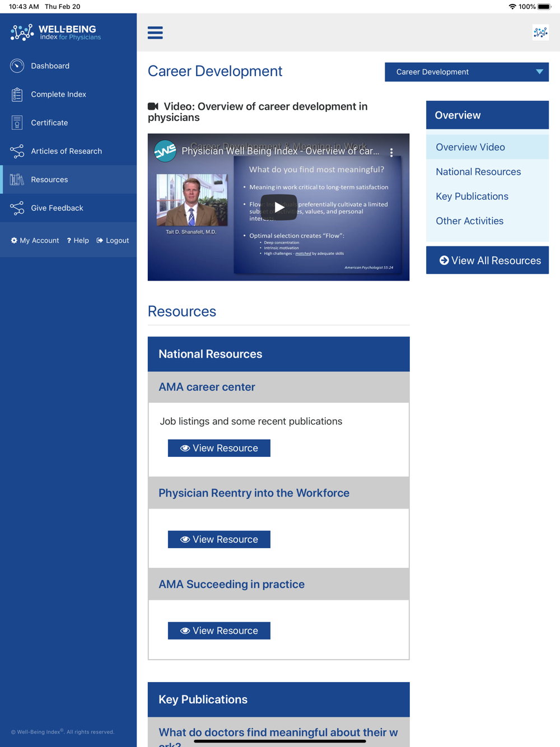Click the Career Development page title
560x747 pixels.
(x=215, y=71)
